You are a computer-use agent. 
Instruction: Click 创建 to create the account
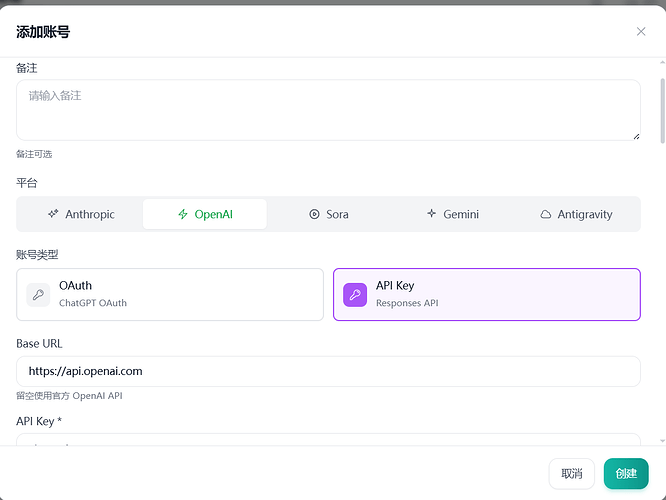tap(626, 474)
